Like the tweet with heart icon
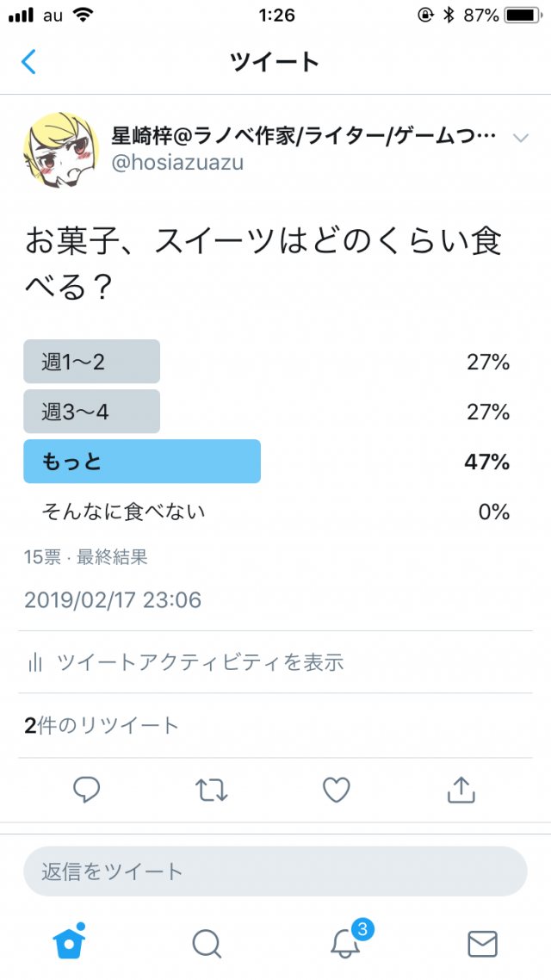Screen dimensions: 551x980 (x=336, y=789)
